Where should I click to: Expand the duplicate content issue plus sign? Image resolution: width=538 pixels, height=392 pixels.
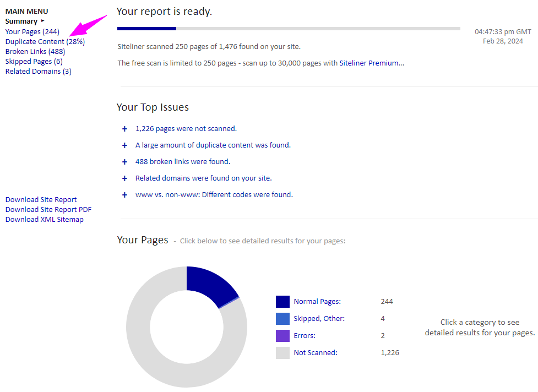point(124,146)
